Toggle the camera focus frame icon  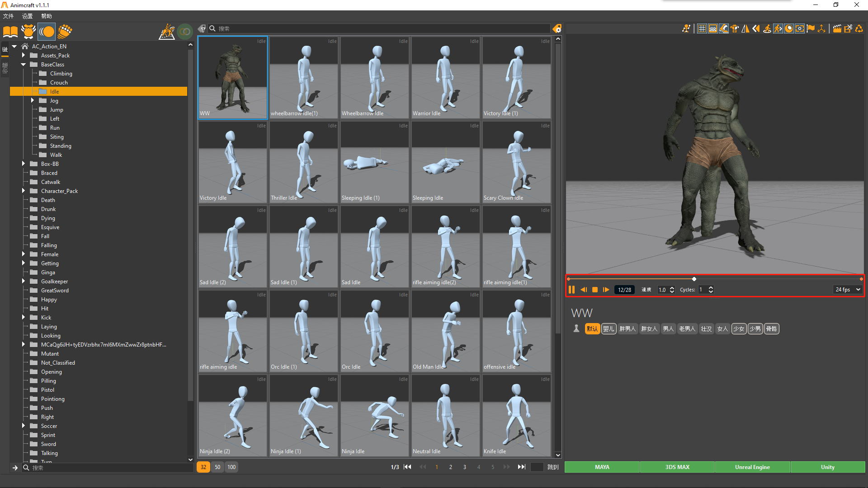(800, 29)
